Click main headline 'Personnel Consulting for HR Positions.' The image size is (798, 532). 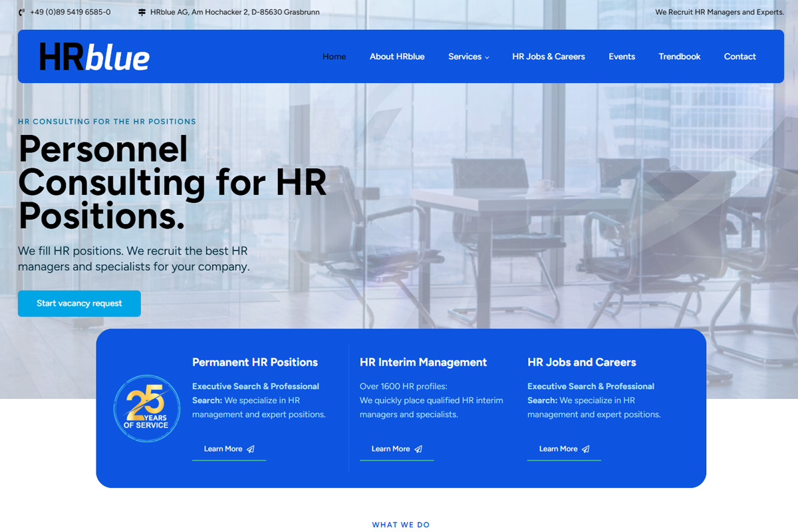172,182
